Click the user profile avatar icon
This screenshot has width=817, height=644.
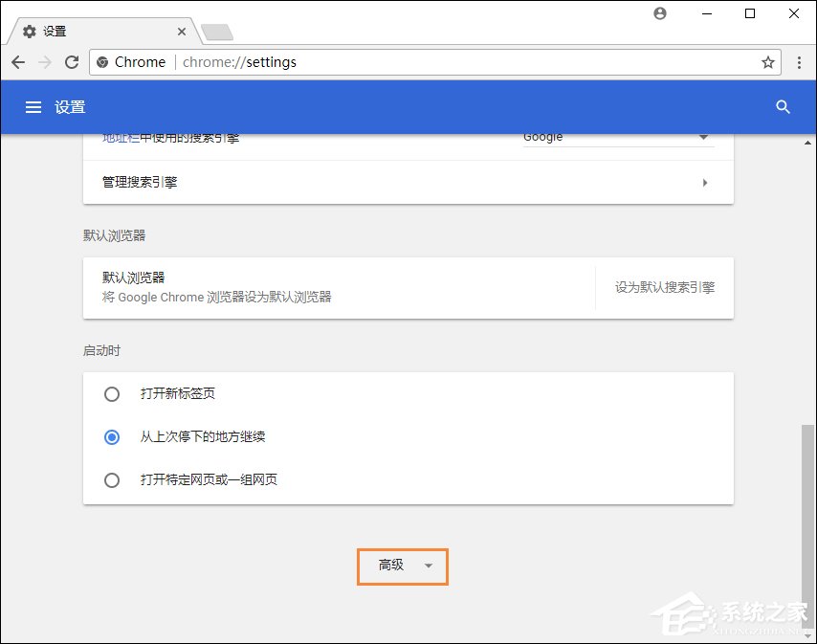(659, 13)
